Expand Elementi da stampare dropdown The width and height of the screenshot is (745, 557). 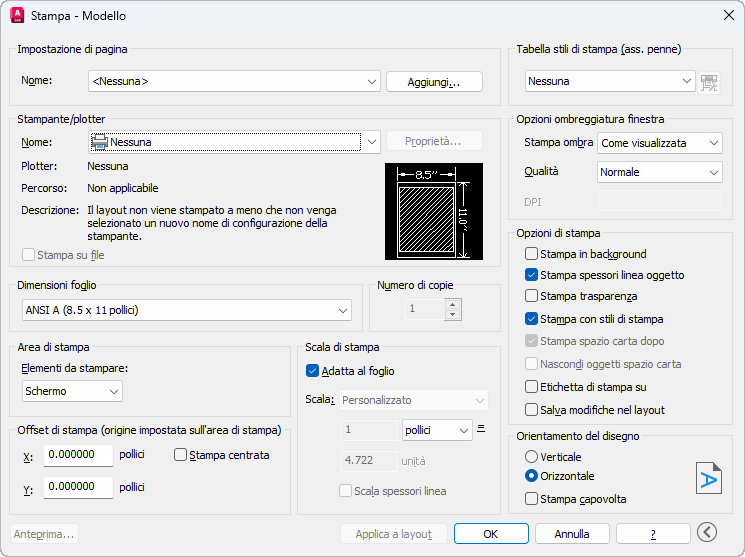(x=72, y=390)
